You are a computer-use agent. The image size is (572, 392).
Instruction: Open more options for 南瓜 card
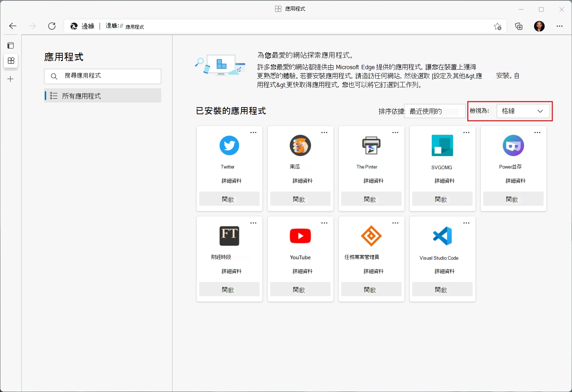pyautogui.click(x=324, y=133)
